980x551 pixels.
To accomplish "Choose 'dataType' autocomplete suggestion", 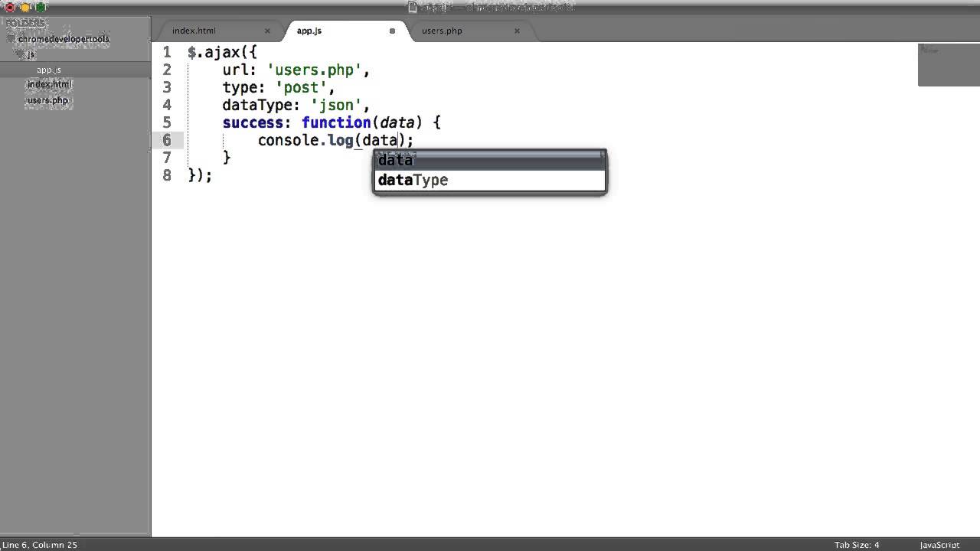I will click(x=490, y=180).
